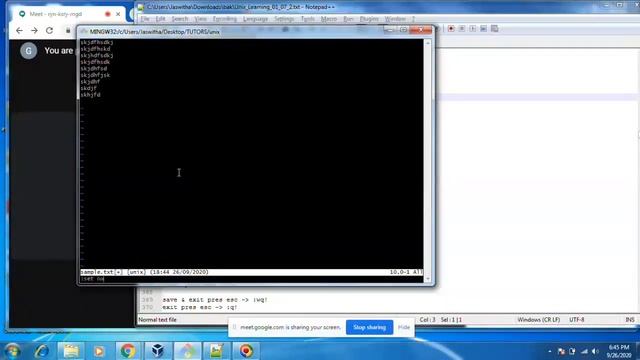This screenshot has height=360, width=640.
Task: Open the Settings menu in Notepad++
Action: pyautogui.click(x=284, y=19)
